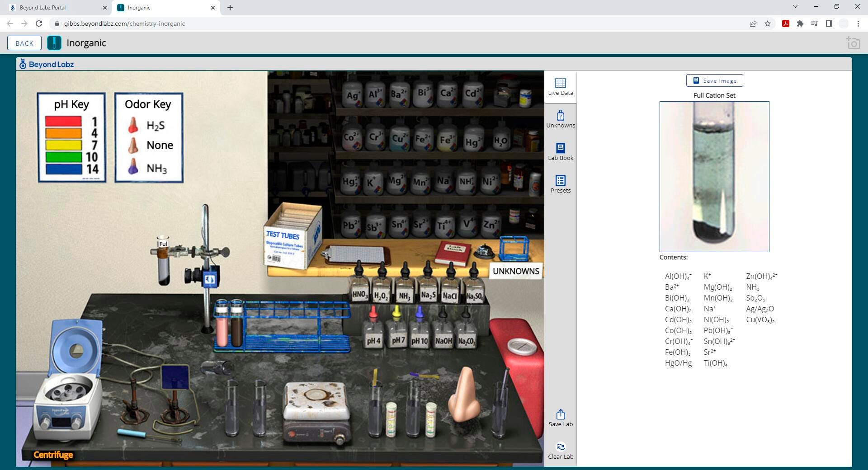Viewport: 868px width, 470px height.
Task: Click the test tube preview image
Action: 714,176
